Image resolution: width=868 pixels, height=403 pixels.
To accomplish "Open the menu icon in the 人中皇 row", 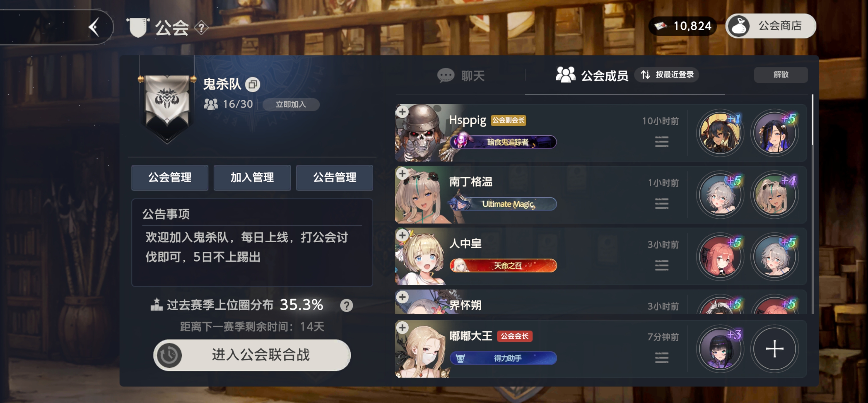I will click(661, 266).
